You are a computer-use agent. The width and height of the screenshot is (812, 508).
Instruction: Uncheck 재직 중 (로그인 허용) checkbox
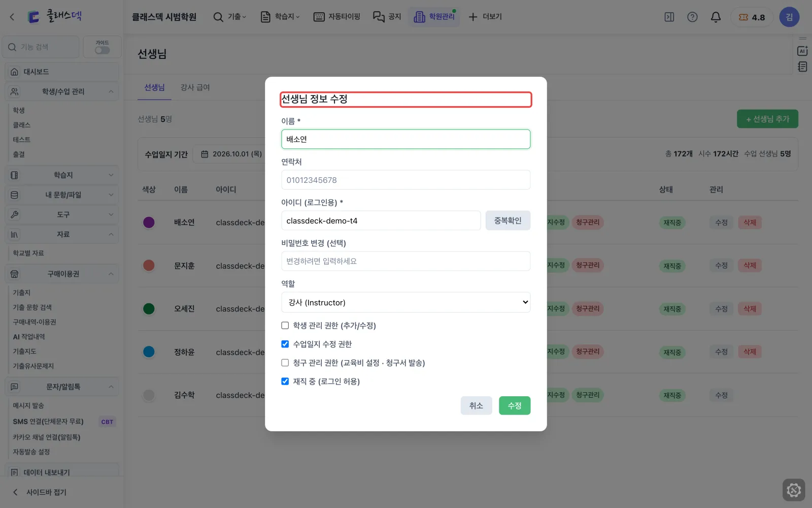285,382
